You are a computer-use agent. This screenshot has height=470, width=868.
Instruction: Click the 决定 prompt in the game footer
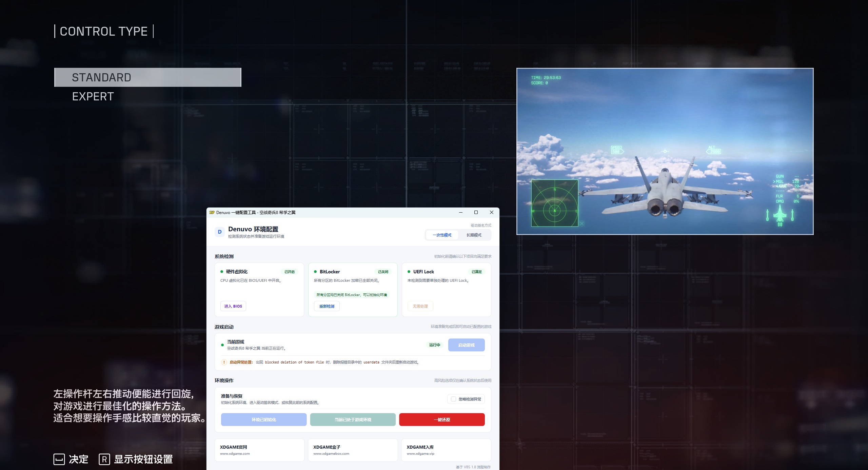[79, 459]
